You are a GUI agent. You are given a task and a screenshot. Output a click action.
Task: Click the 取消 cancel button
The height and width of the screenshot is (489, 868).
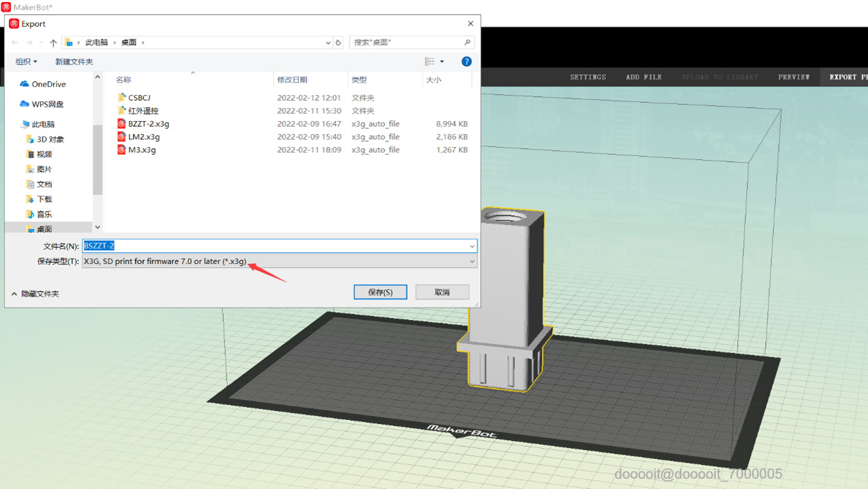pos(442,292)
